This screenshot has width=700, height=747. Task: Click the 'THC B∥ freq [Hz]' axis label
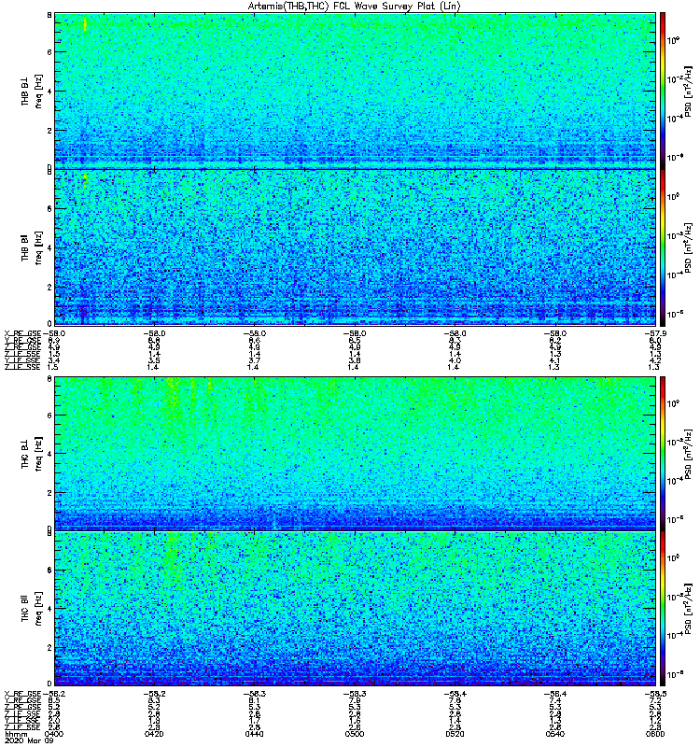(32, 609)
